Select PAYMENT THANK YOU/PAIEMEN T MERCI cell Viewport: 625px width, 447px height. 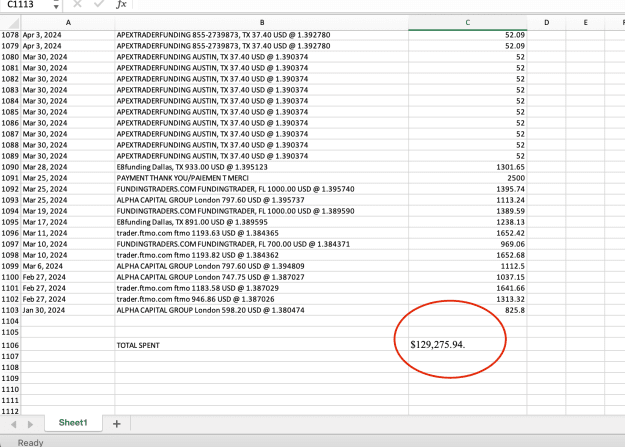262,178
